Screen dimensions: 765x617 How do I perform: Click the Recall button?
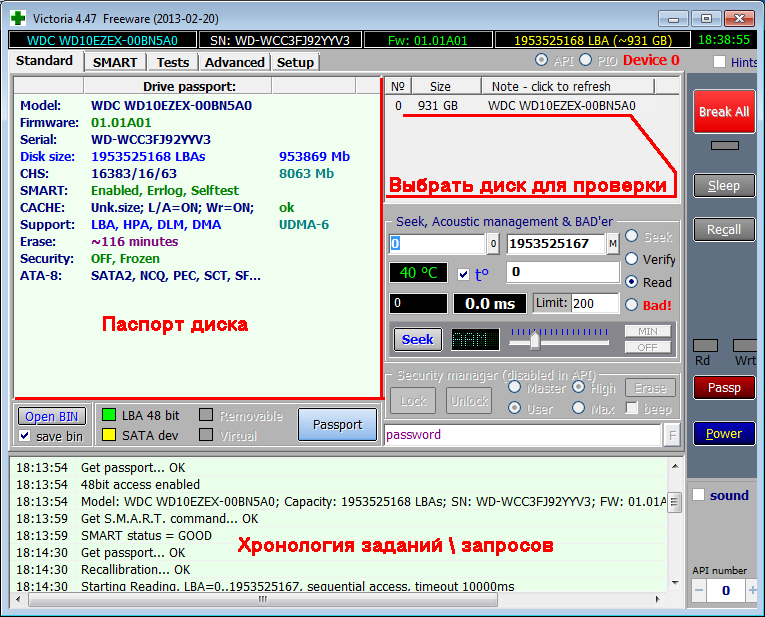pyautogui.click(x=724, y=230)
